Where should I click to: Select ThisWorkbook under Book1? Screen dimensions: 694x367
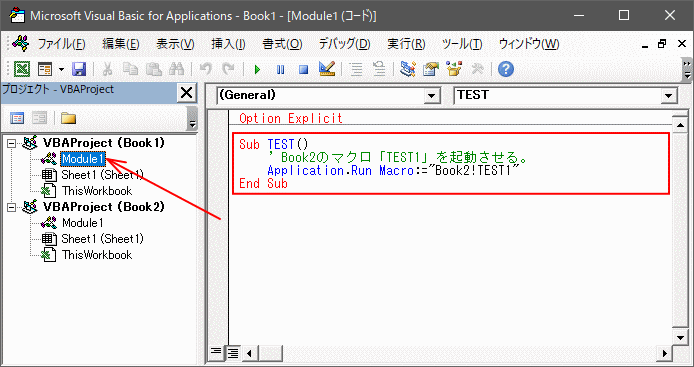pos(97,191)
